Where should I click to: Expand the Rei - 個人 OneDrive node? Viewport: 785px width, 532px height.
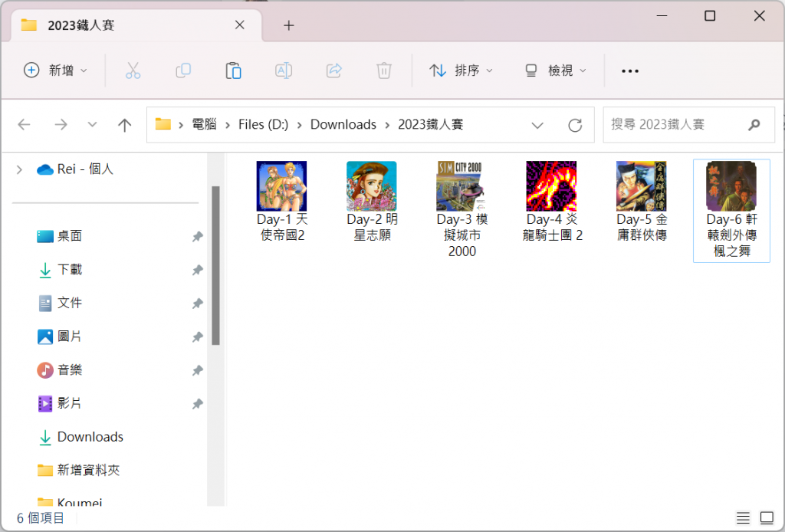[x=19, y=169]
